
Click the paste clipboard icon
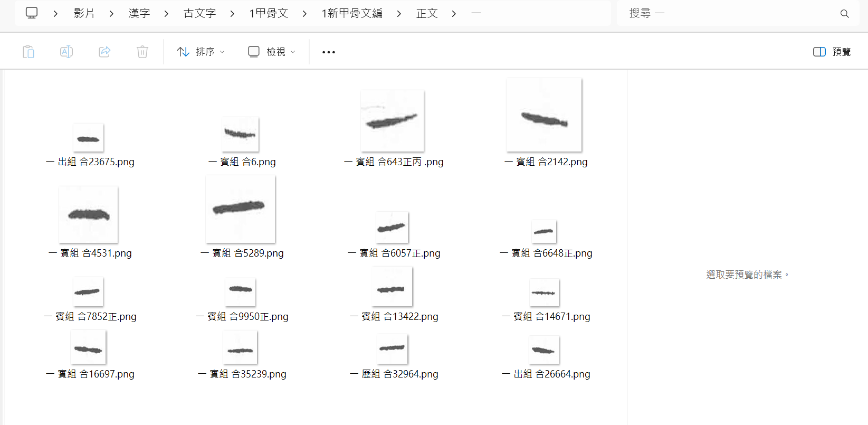28,52
